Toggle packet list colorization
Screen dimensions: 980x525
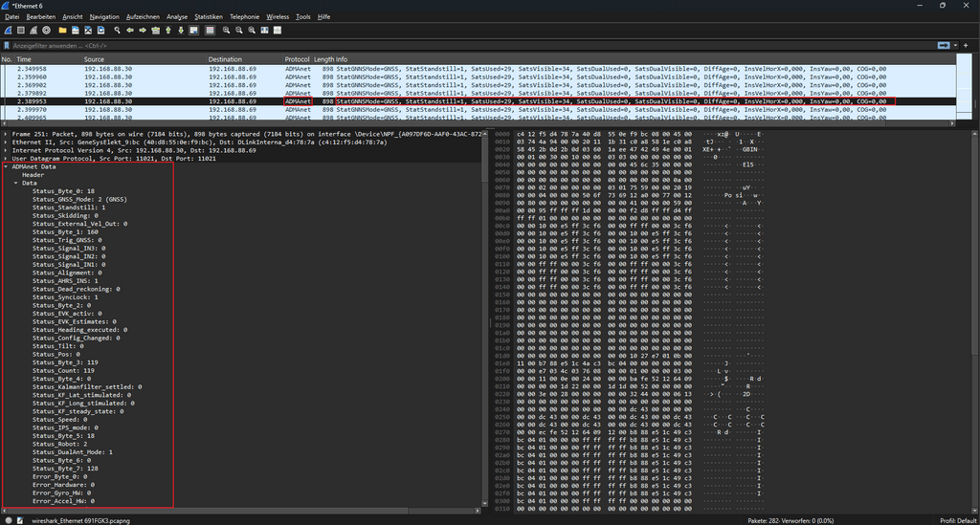[x=209, y=31]
